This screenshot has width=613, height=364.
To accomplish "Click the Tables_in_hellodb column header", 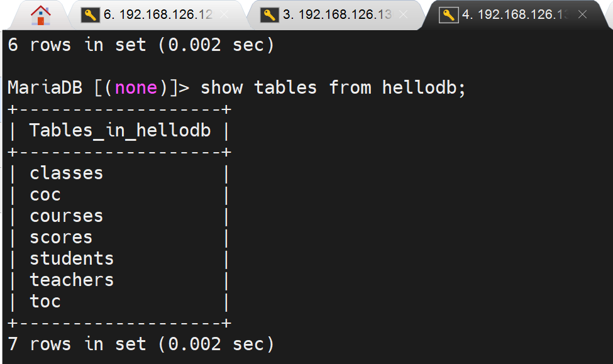I will [119, 131].
